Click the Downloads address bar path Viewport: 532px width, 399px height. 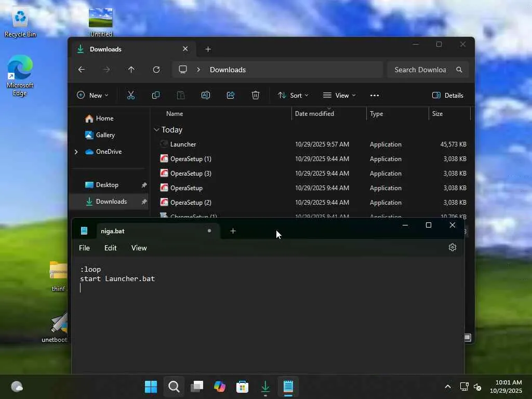[x=228, y=70]
